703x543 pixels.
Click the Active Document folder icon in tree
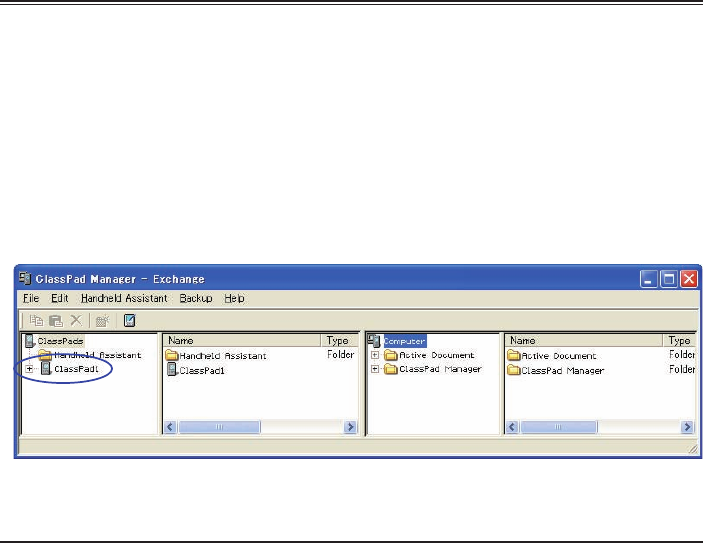coord(391,355)
